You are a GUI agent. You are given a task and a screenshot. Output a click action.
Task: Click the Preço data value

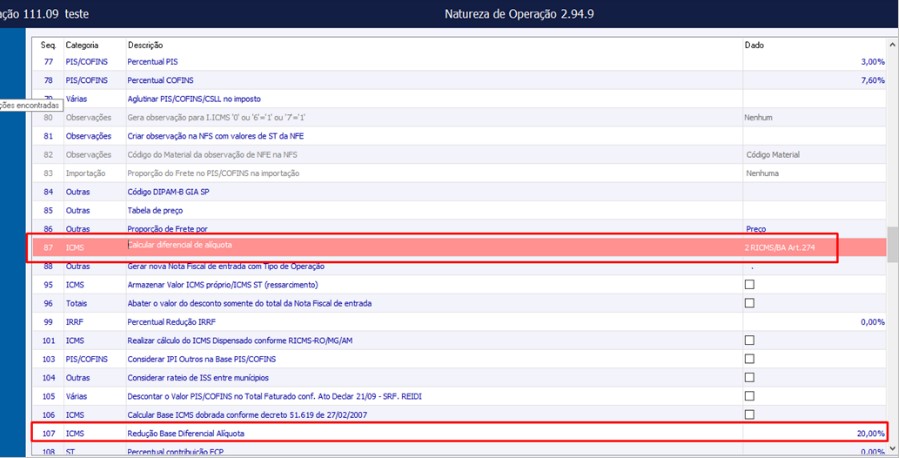tap(756, 229)
